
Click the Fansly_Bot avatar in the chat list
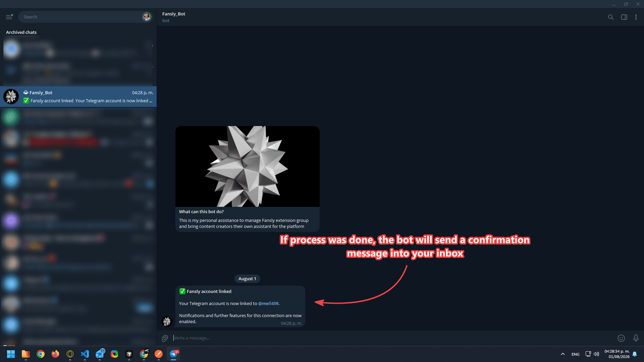pyautogui.click(x=11, y=97)
